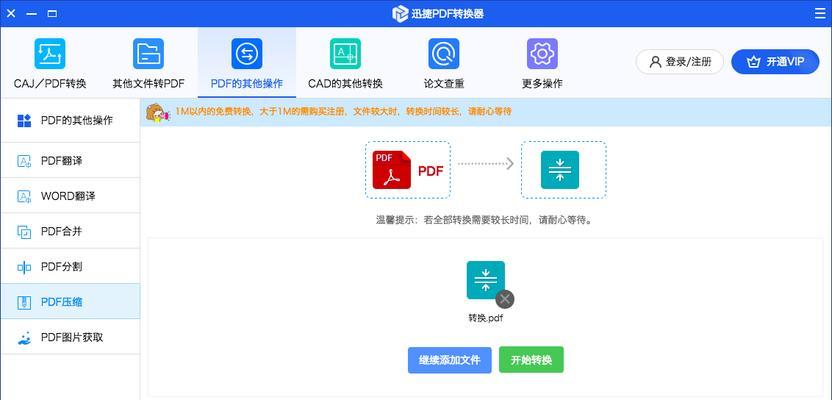Click the 开通VIP button
This screenshot has width=832, height=400.
(775, 62)
